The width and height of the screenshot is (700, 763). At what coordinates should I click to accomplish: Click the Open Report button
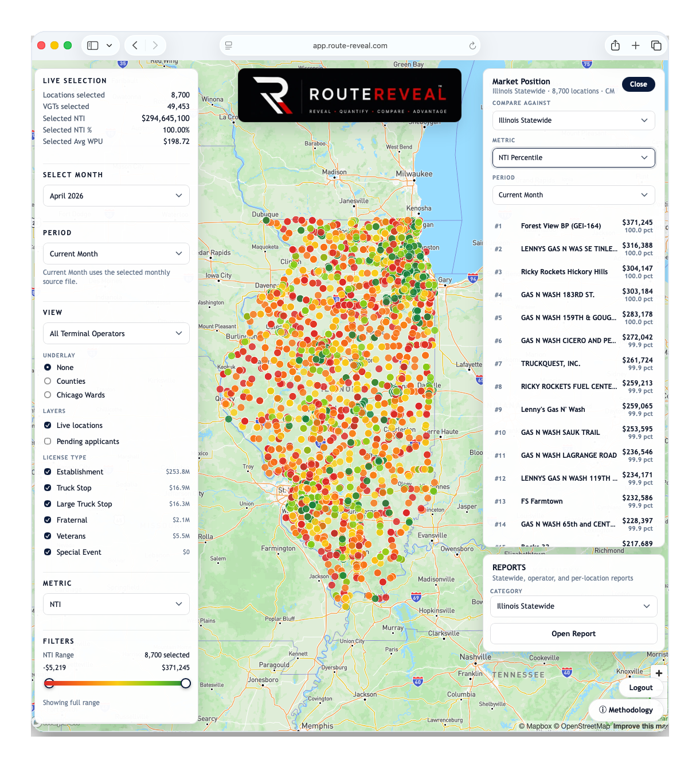[573, 634]
